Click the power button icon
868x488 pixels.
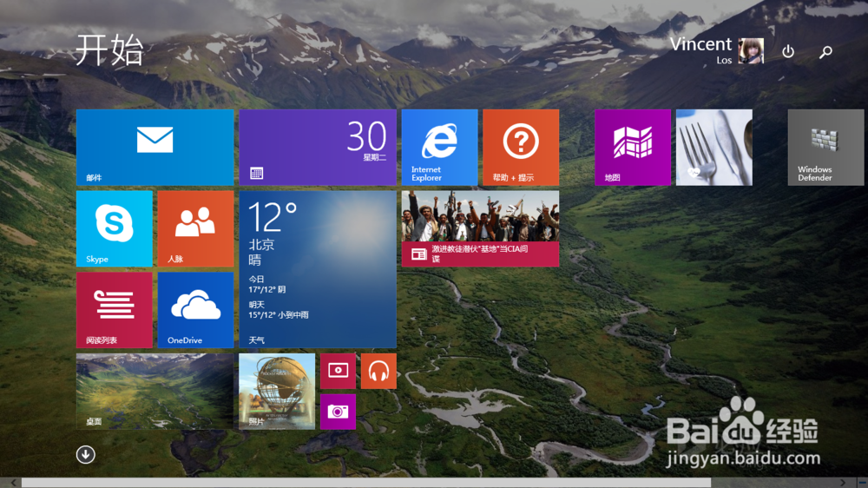788,51
